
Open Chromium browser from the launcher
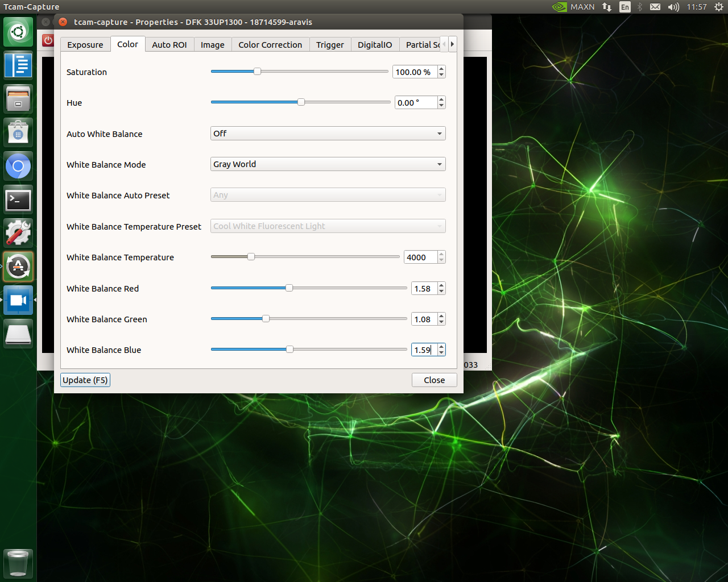18,166
